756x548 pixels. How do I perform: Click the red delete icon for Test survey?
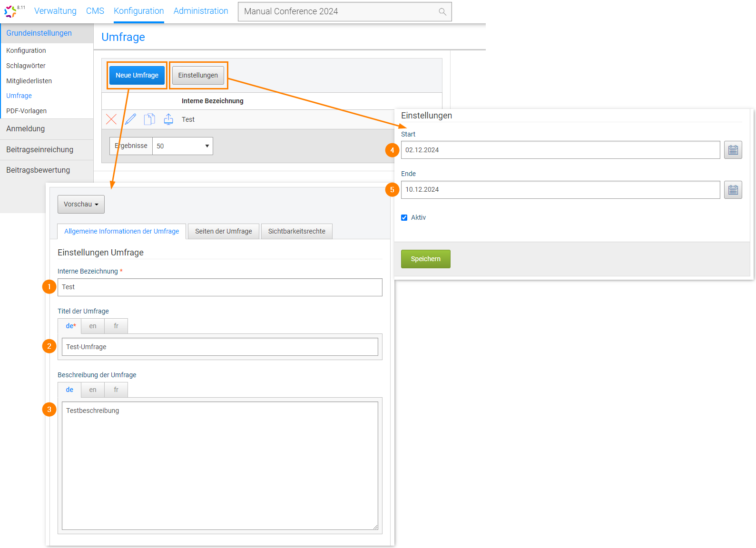(x=111, y=119)
